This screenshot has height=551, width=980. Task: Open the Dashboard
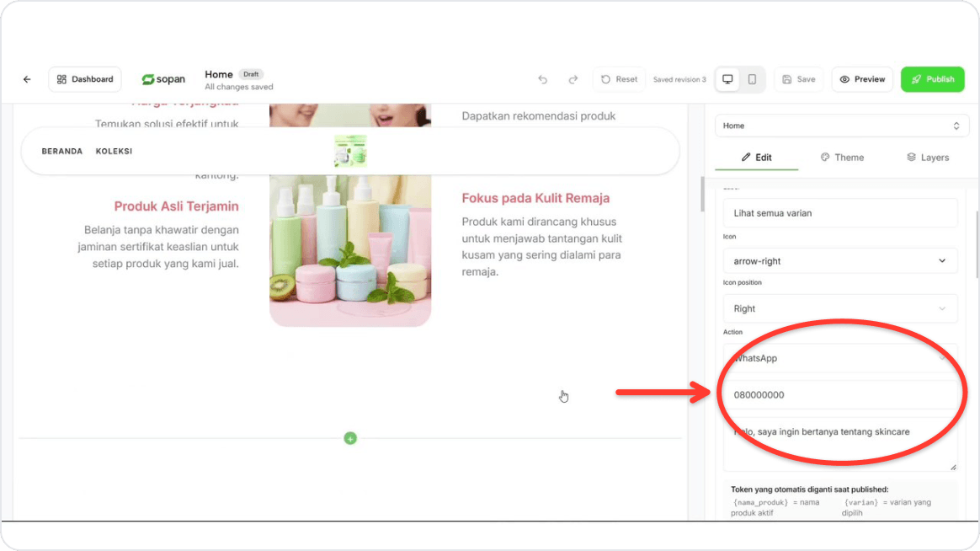[85, 79]
